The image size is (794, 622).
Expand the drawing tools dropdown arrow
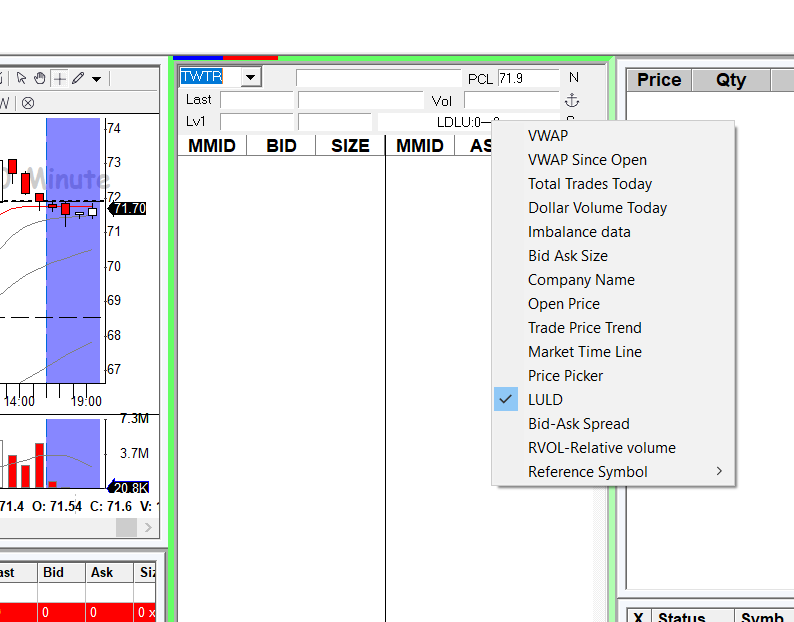(96, 78)
